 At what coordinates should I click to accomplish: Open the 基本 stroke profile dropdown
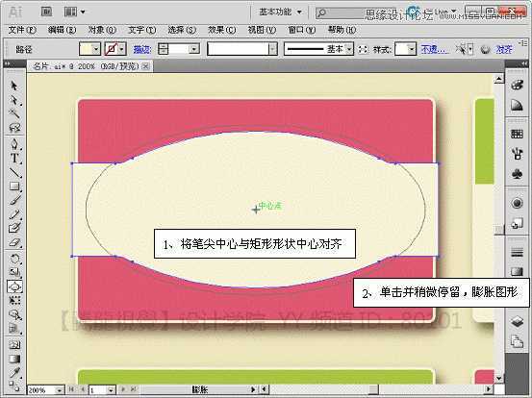(349, 49)
